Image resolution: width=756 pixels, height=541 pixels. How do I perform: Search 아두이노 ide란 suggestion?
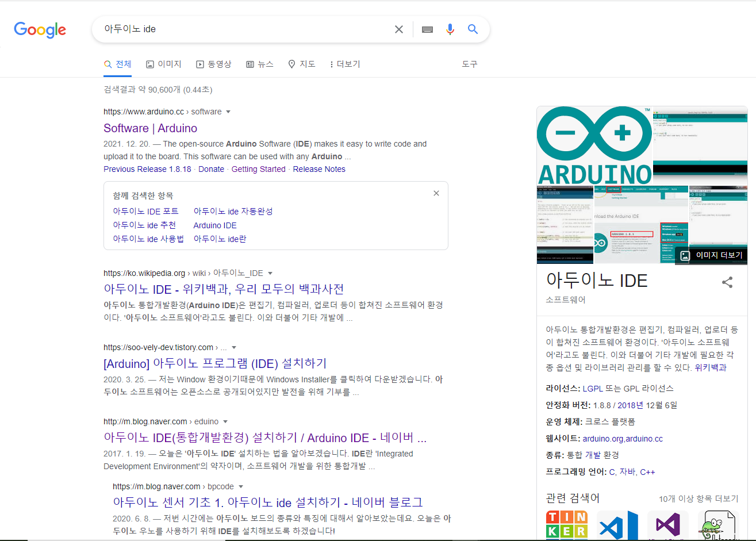click(x=220, y=239)
